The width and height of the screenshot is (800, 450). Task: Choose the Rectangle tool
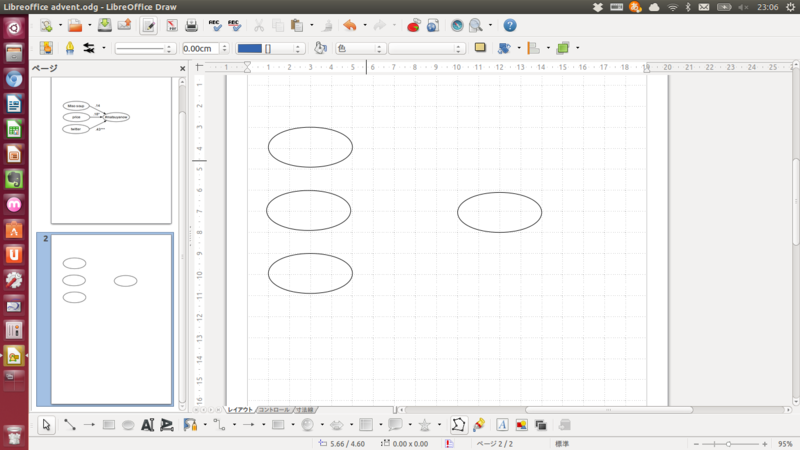109,424
